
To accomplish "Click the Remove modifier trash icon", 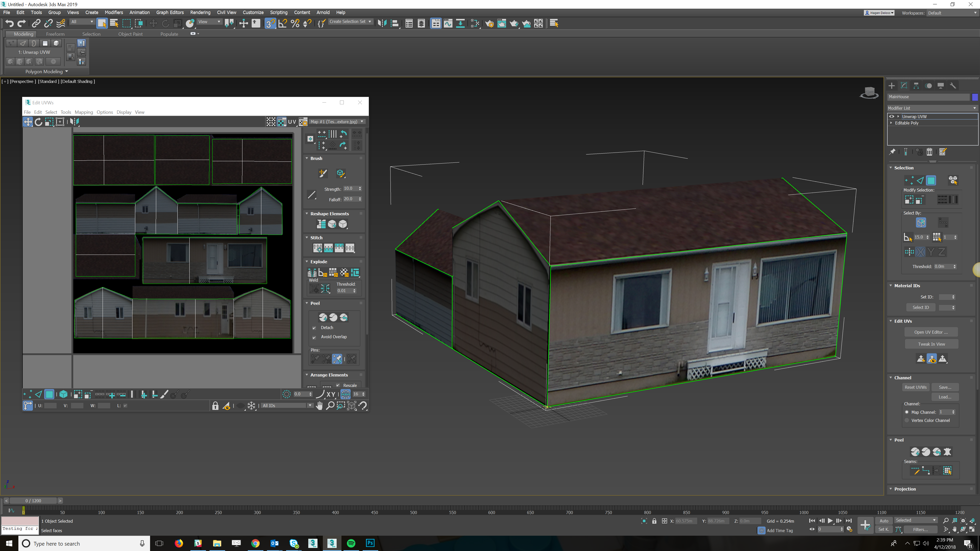I will tap(929, 152).
